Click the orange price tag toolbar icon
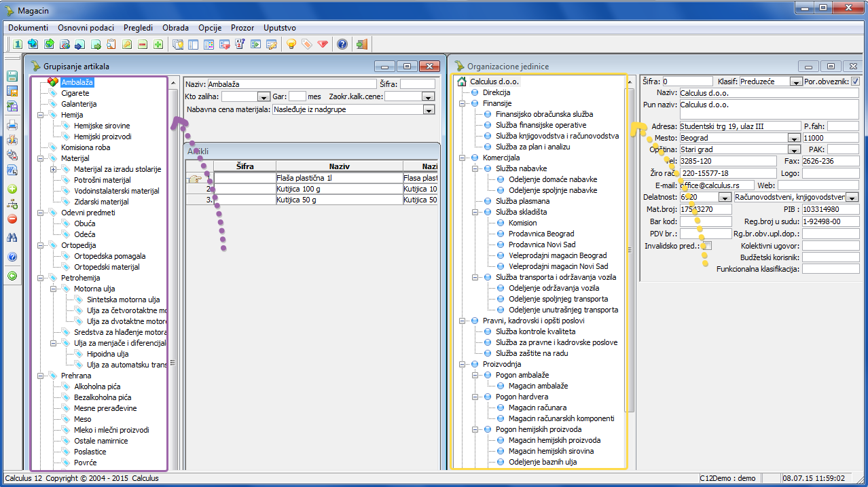This screenshot has height=487, width=868. pyautogui.click(x=307, y=44)
